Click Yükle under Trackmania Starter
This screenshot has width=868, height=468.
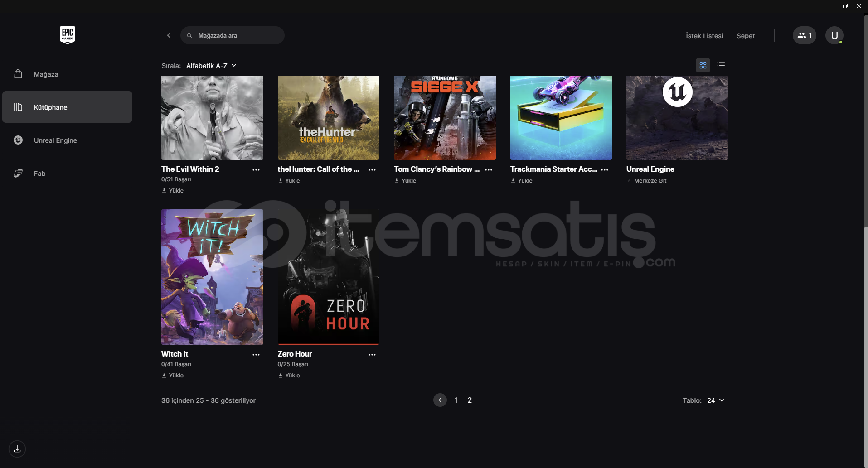tap(522, 181)
